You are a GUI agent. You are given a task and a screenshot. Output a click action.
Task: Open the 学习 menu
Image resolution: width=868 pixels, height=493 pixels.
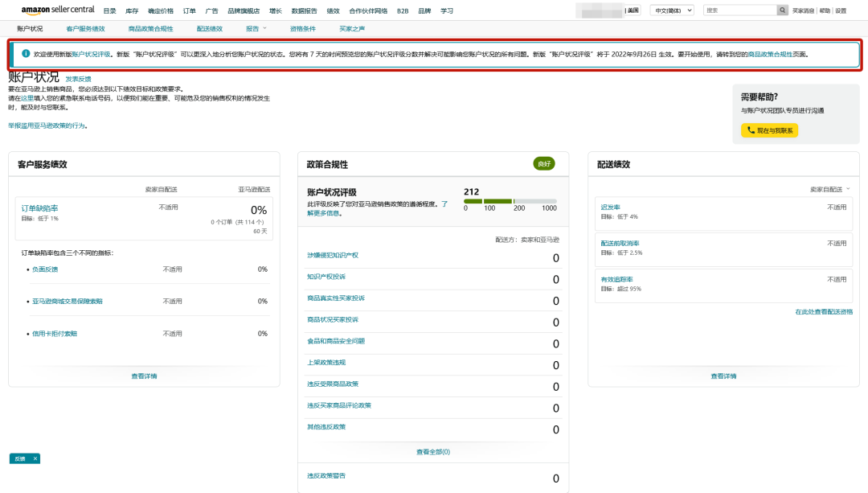(x=447, y=11)
